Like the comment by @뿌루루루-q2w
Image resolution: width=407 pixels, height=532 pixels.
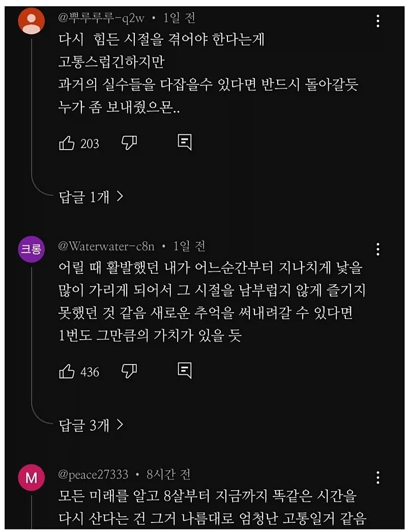[x=67, y=143]
